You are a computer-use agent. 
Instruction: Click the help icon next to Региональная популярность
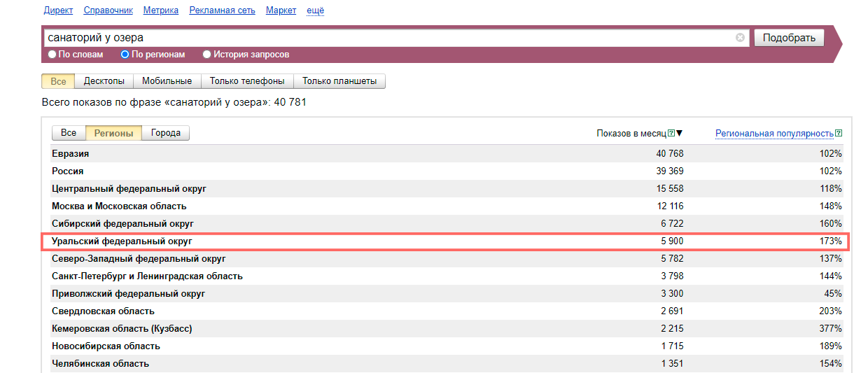(839, 133)
